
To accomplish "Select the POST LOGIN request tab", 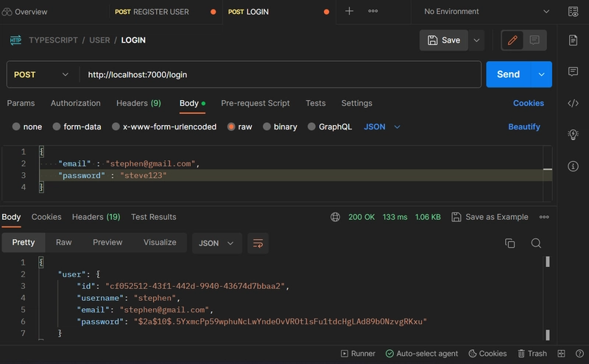I will 248,12.
